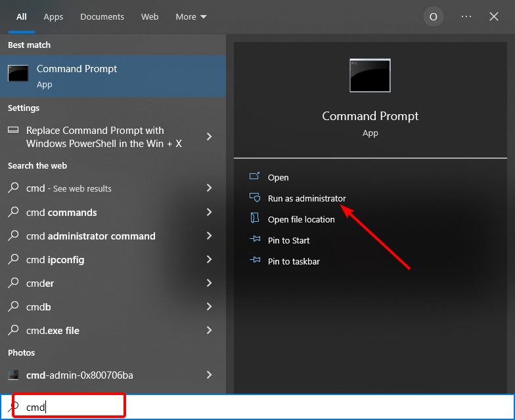Switch to the Apps tab
515x420 pixels.
point(53,17)
